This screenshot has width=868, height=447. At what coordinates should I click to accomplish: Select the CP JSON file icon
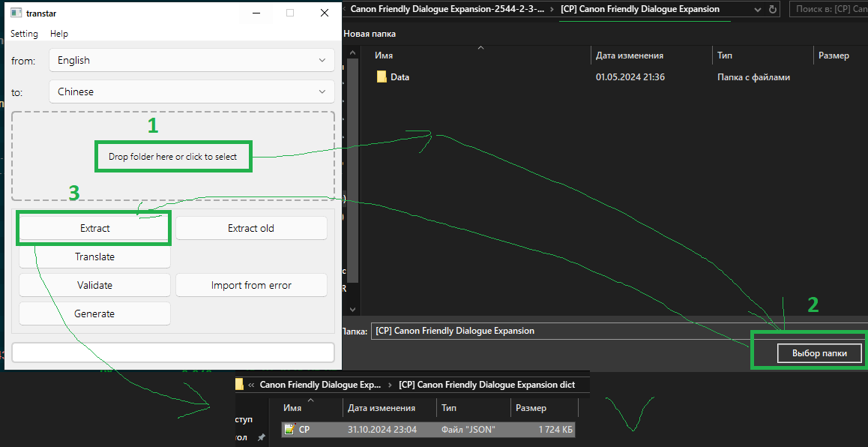[289, 430]
